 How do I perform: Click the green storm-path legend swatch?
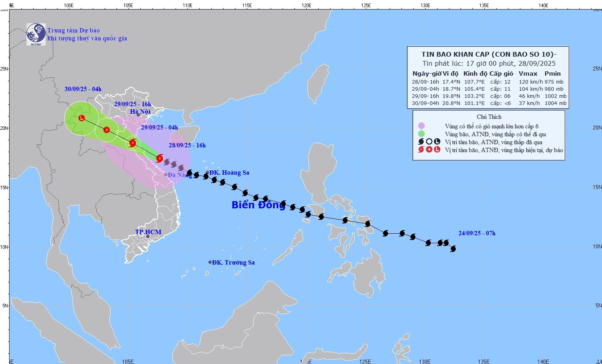click(x=421, y=134)
